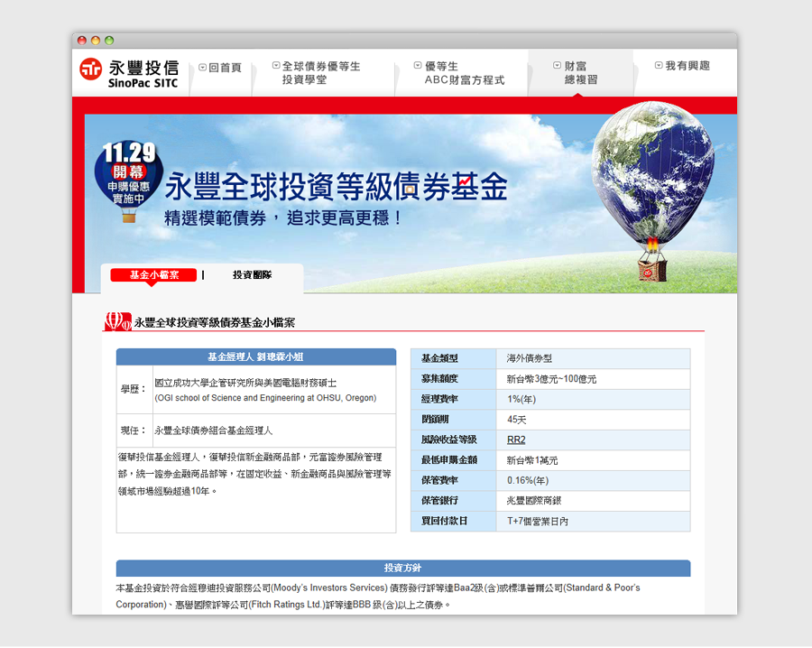
Task: Open the 回首頁 home menu item
Action: coord(225,68)
